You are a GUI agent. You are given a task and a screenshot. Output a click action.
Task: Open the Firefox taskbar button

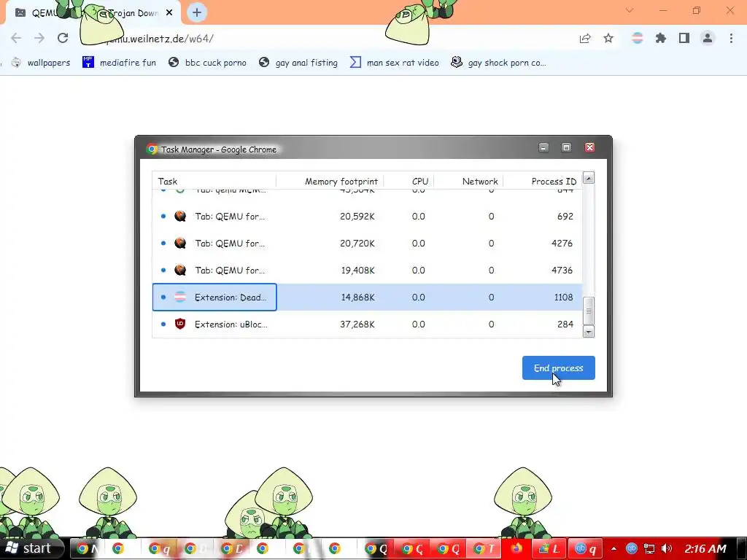pos(517,548)
